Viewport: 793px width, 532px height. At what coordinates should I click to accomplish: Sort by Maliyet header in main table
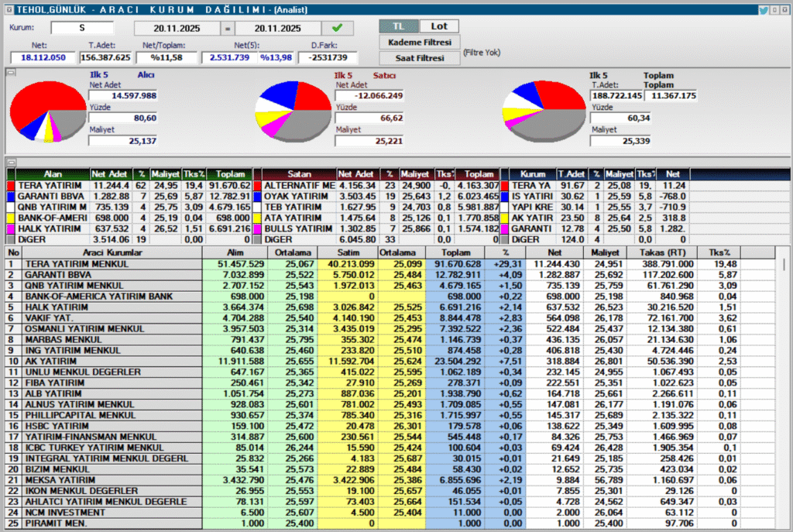605,252
